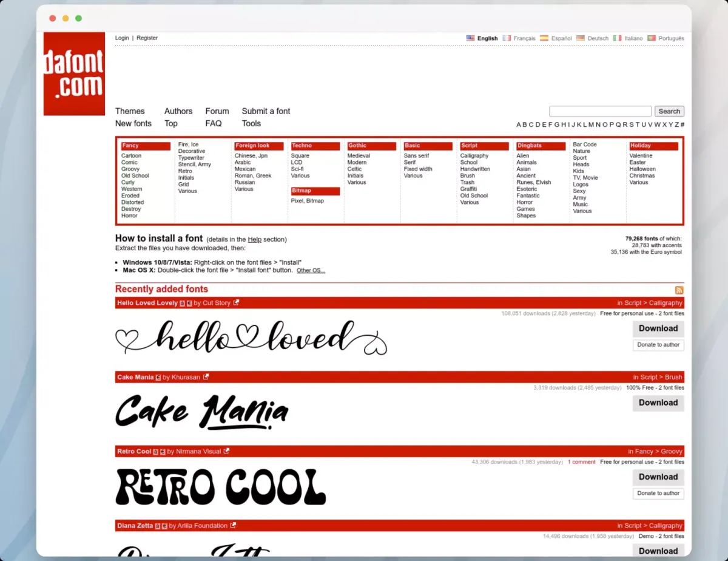Click the dafont.com logo

tap(74, 73)
